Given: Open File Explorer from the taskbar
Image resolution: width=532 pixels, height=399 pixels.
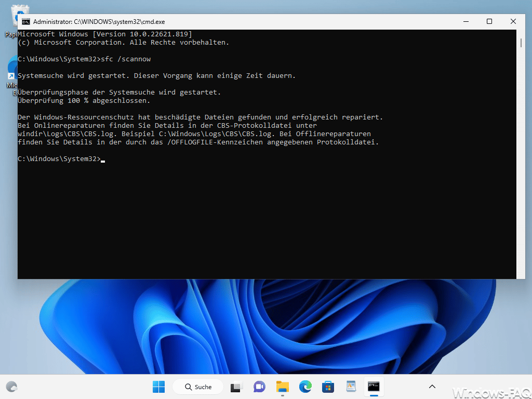Looking at the screenshot, I should tap(282, 387).
